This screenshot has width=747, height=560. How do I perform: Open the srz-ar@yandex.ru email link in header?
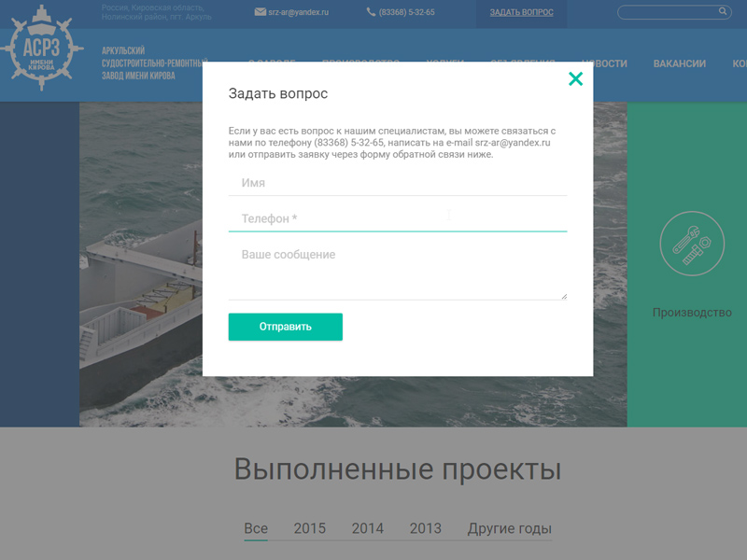pos(298,12)
